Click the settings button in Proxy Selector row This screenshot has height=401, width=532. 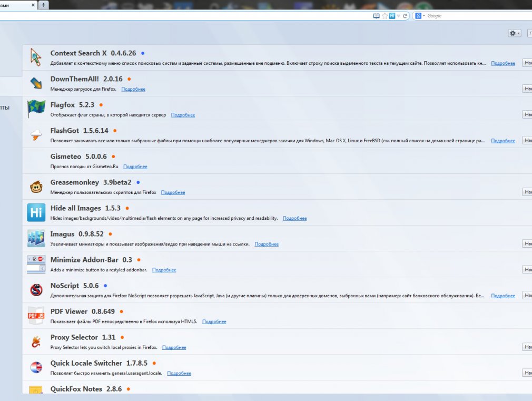527,347
